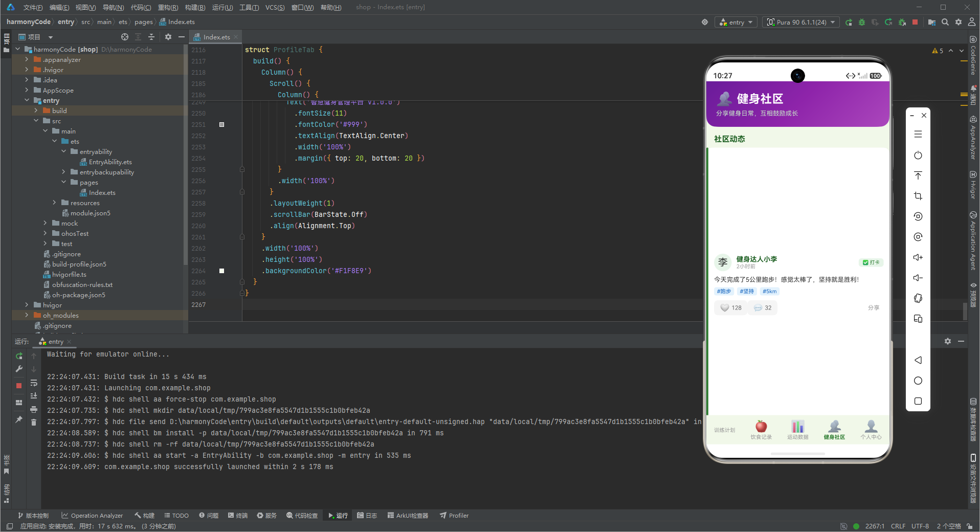Image resolution: width=980 pixels, height=532 pixels.
Task: Open the Pura 90 device dropdown
Action: (x=801, y=22)
